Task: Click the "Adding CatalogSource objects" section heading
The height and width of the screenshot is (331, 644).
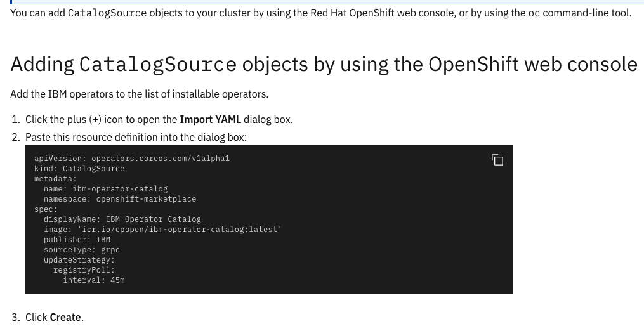Action: tap(324, 64)
